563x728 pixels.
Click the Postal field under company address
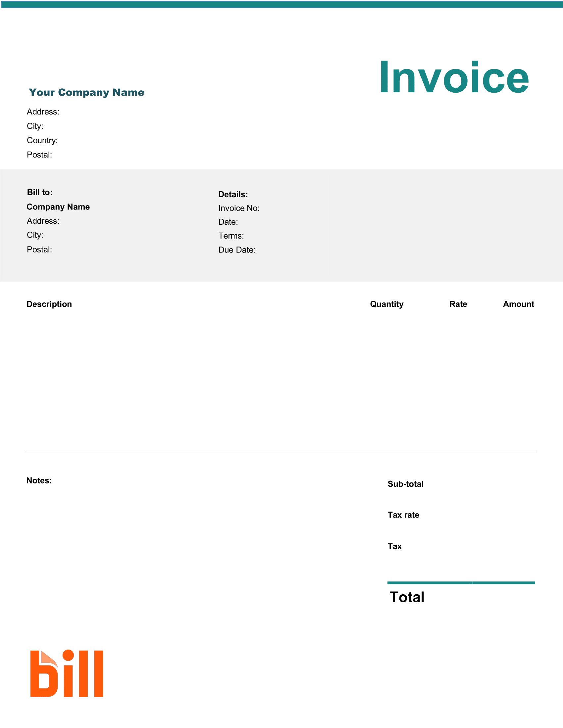39,155
